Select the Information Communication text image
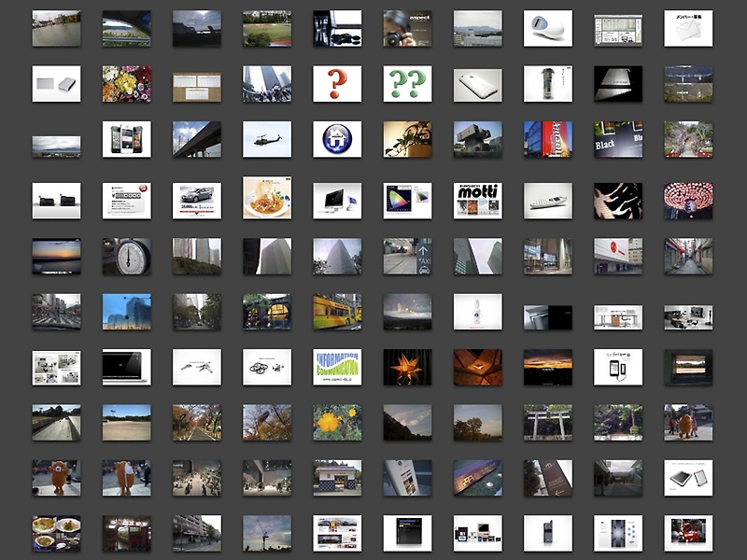This screenshot has width=747, height=560. click(x=337, y=367)
